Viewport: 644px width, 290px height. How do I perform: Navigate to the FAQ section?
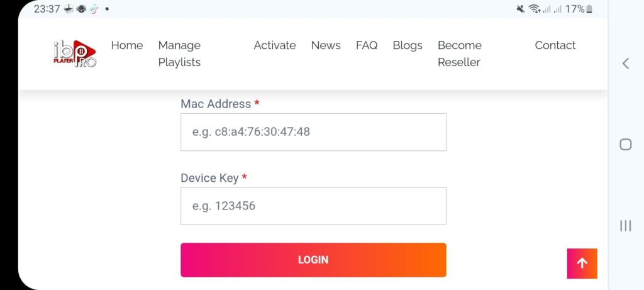[367, 45]
